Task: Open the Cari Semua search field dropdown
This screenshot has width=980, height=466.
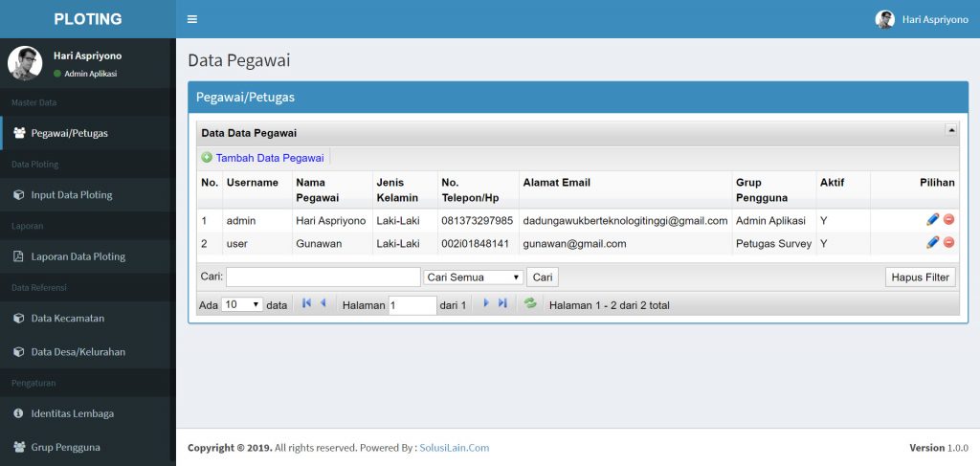Action: tap(473, 277)
